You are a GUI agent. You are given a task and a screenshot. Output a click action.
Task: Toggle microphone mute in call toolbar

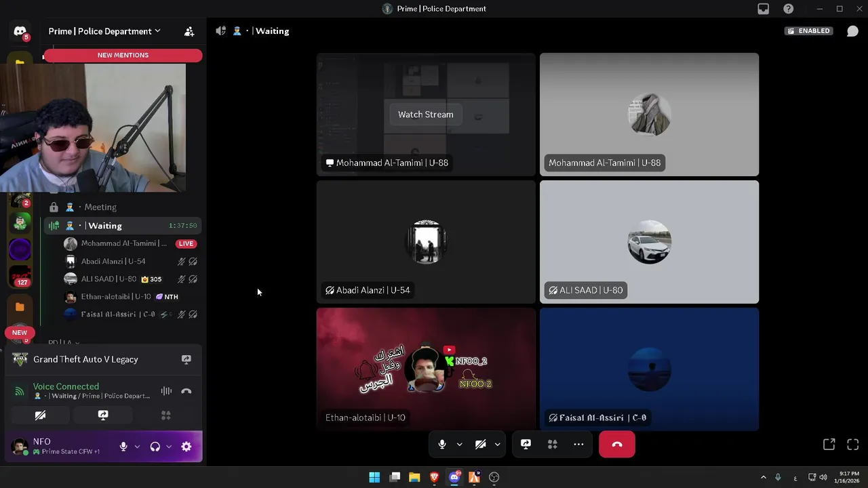[x=442, y=445]
